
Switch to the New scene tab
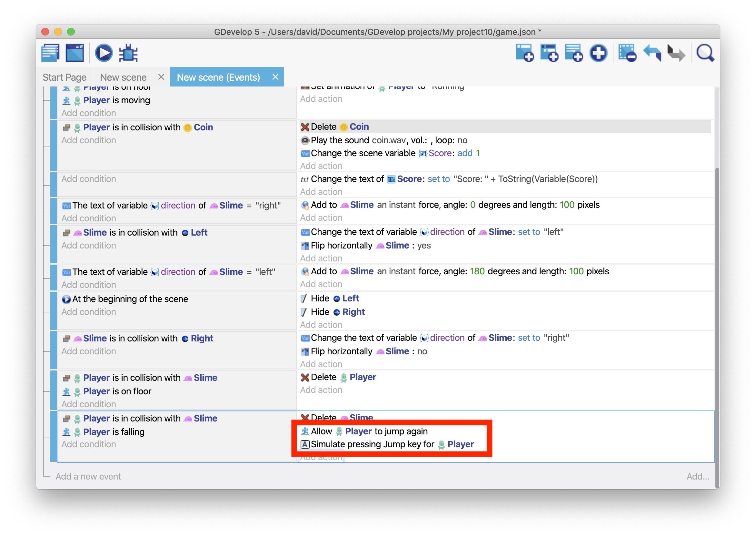(x=123, y=77)
